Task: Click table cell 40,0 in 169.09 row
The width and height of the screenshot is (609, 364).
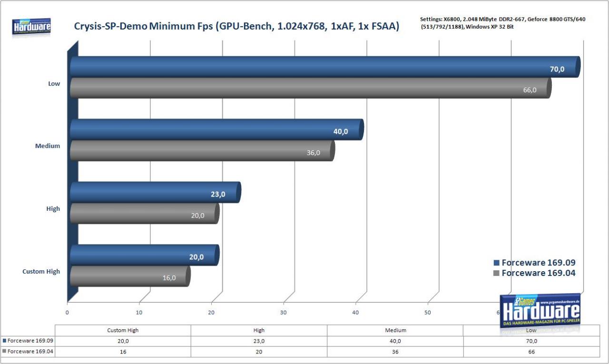Action: (x=395, y=341)
